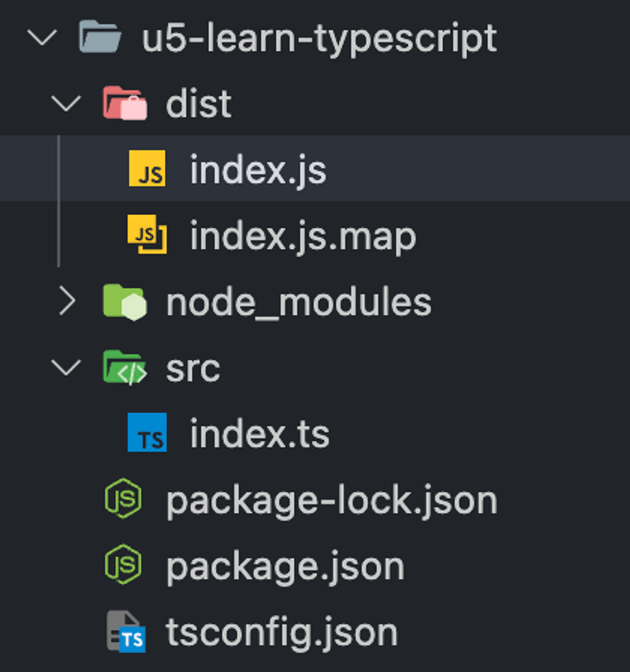Click the pink dist folder icon
630x672 pixels.
tap(125, 103)
